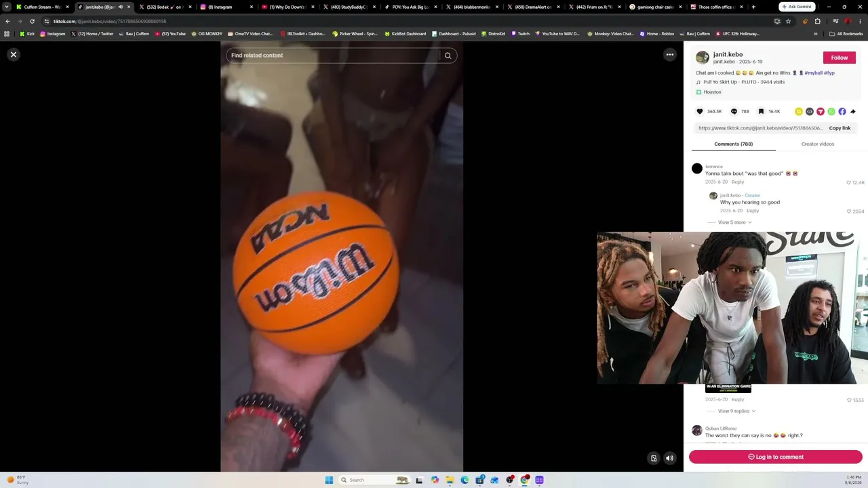
Task: Switch to the DramaAlert browser tab
Action: (534, 7)
